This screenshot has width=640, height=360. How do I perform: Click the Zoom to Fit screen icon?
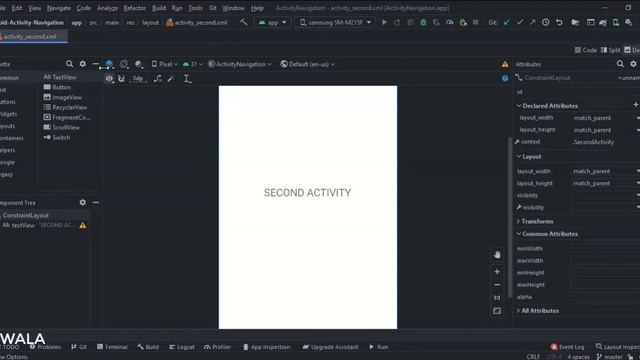coord(497,311)
